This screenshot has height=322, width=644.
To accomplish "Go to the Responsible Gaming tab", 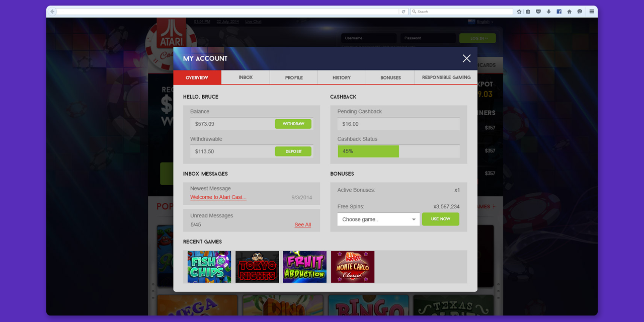I will (x=446, y=77).
